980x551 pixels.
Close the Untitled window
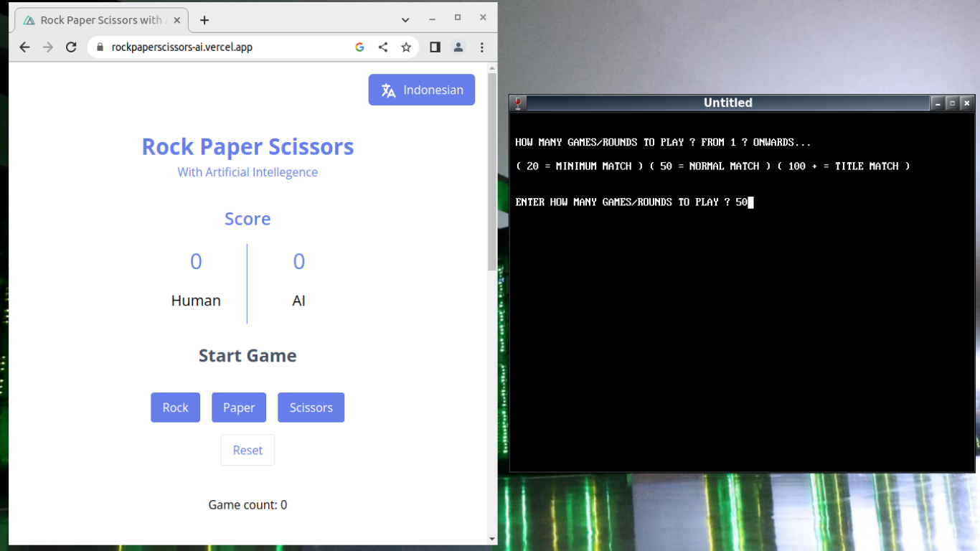[967, 103]
